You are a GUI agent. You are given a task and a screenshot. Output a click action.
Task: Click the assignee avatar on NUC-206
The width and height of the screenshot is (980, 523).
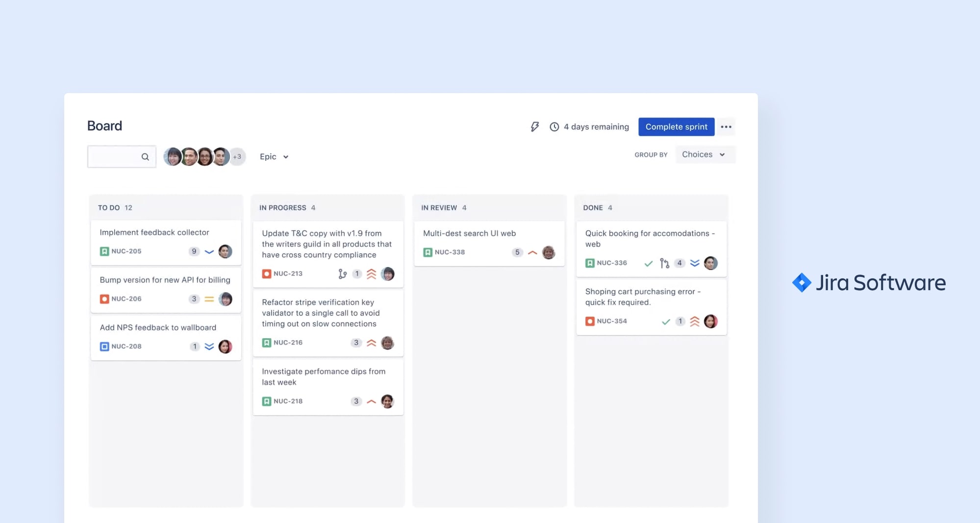(x=226, y=299)
